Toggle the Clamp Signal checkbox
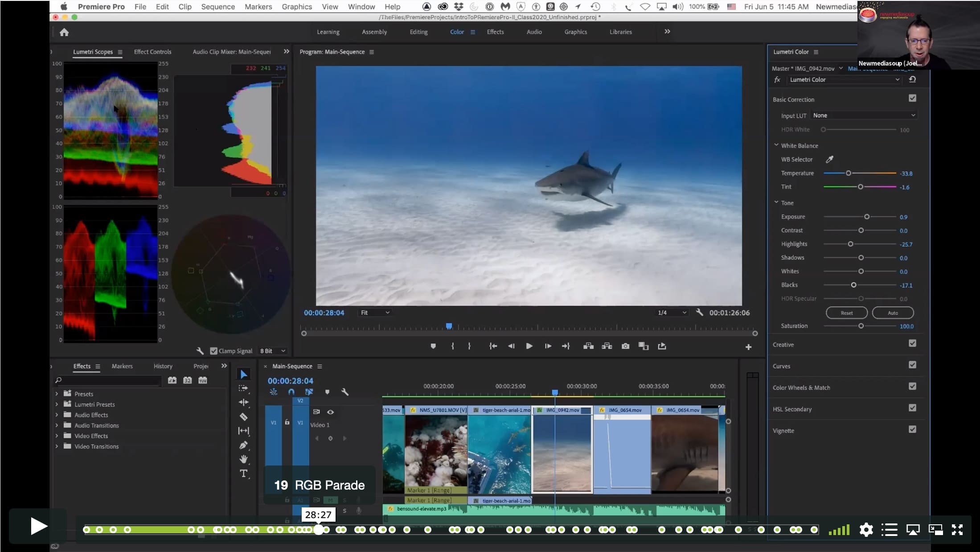The width and height of the screenshot is (980, 552). [213, 351]
